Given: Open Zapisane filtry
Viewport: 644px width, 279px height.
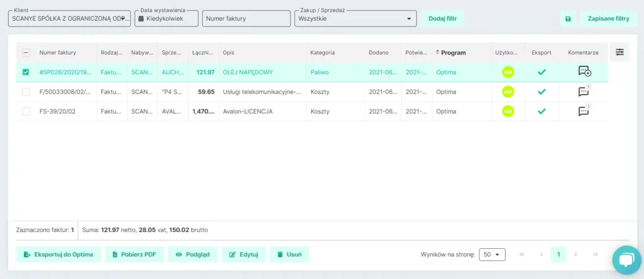Looking at the screenshot, I should pos(608,18).
